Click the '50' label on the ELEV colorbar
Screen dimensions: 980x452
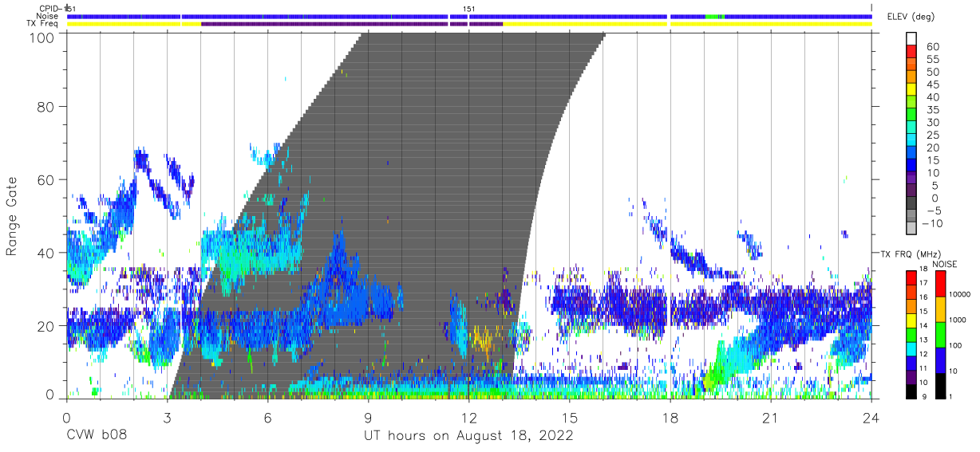click(933, 72)
